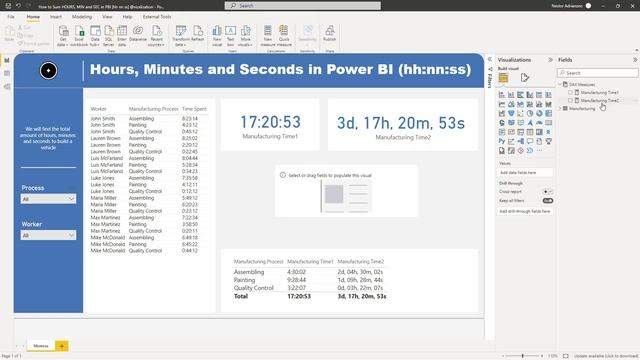Select the 17:20:53 card visual
This screenshot has height=360, width=640.
[270, 125]
